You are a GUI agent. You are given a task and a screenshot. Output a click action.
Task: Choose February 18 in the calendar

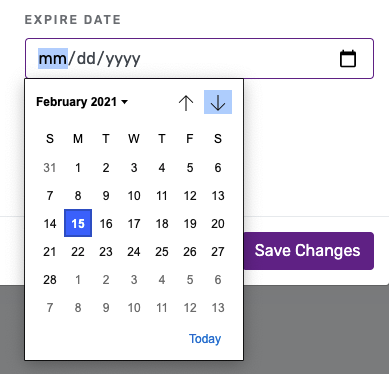pyautogui.click(x=162, y=223)
